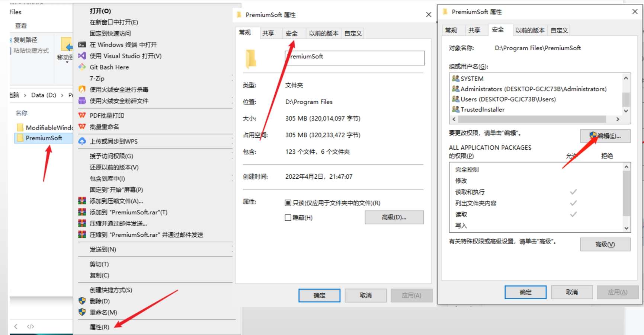Open 共享 tab in left properties dialog
This screenshot has width=644, height=335.
[x=268, y=33]
